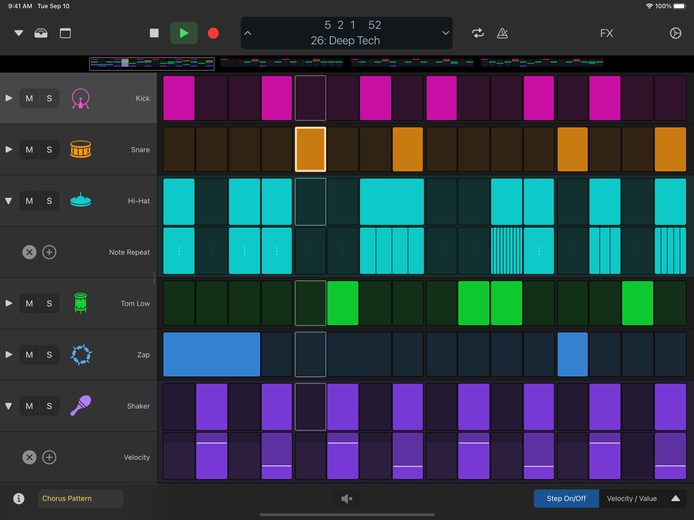Select Step On/Off edit mode
Viewport: 694px width, 520px height.
tap(566, 499)
